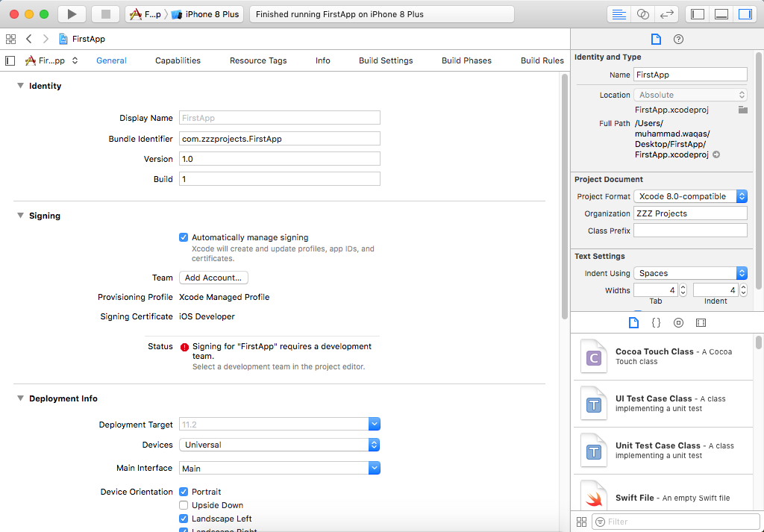Open the Location Absolute dropdown
Viewport: 764px width, 532px height.
690,95
